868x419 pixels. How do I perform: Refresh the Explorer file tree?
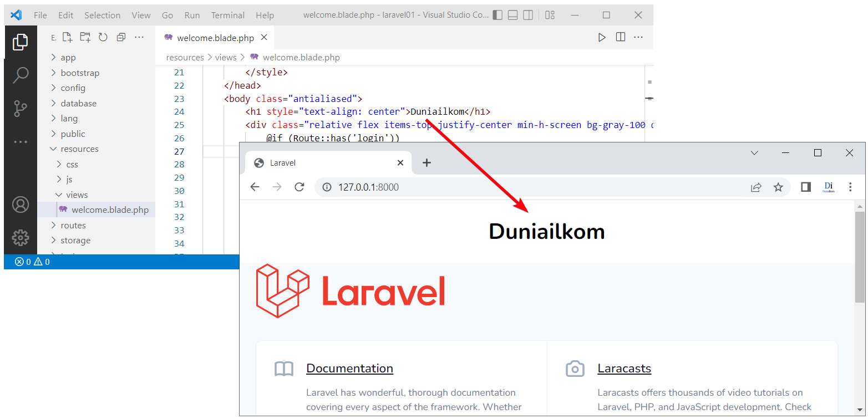pyautogui.click(x=103, y=37)
